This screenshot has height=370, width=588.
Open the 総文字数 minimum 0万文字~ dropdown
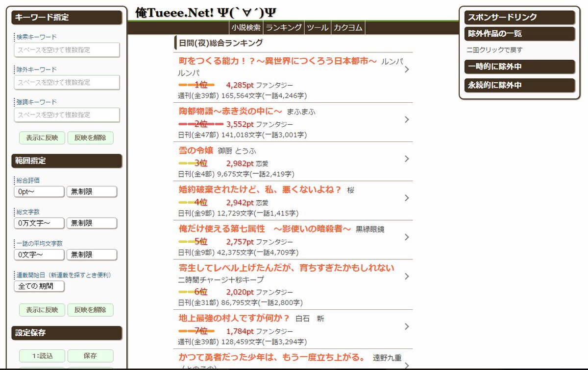pos(39,223)
